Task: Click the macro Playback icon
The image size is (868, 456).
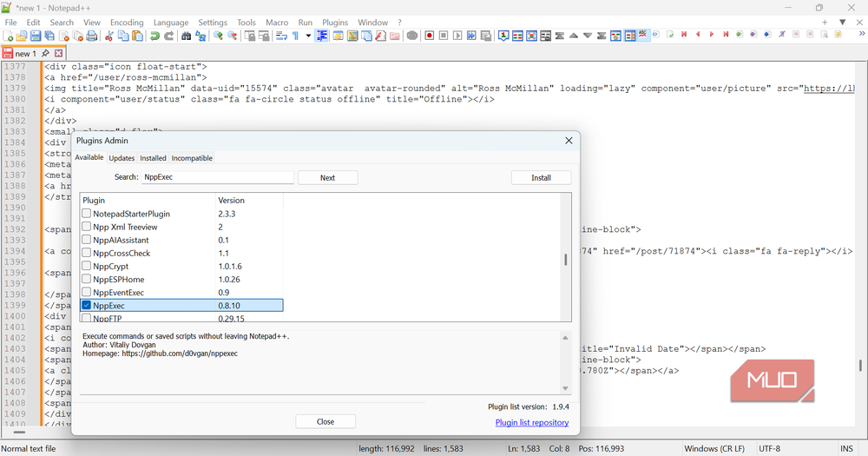Action: pyautogui.click(x=457, y=36)
